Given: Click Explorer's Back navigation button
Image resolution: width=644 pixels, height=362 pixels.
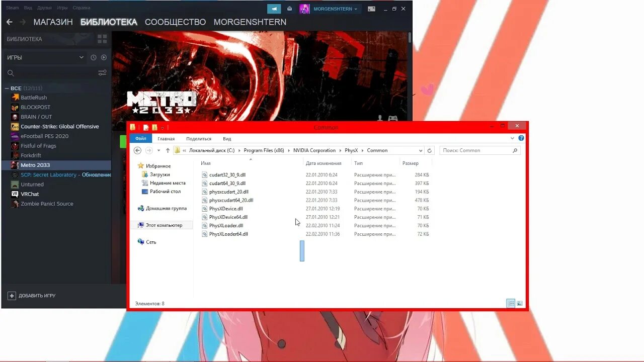Looking at the screenshot, I should (x=137, y=150).
